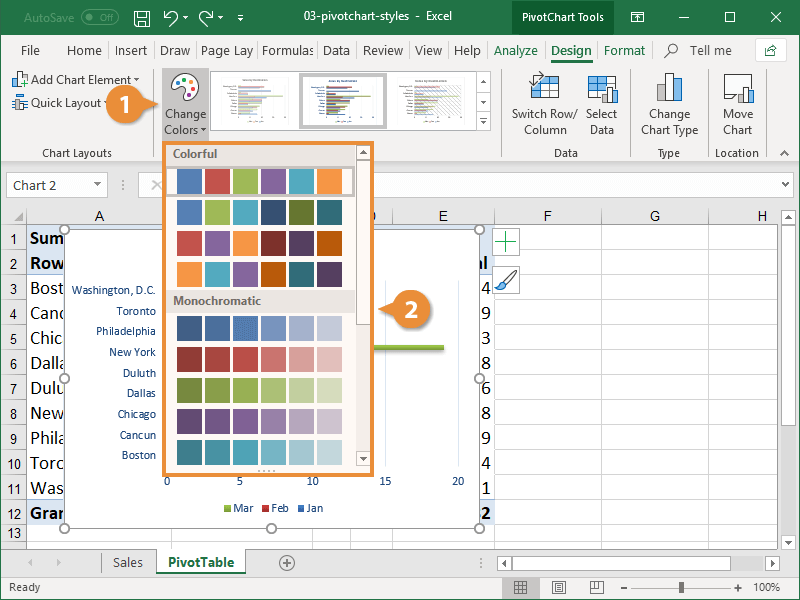Expand the Name Box dropdown arrow
This screenshot has width=800, height=600.
click(x=97, y=184)
